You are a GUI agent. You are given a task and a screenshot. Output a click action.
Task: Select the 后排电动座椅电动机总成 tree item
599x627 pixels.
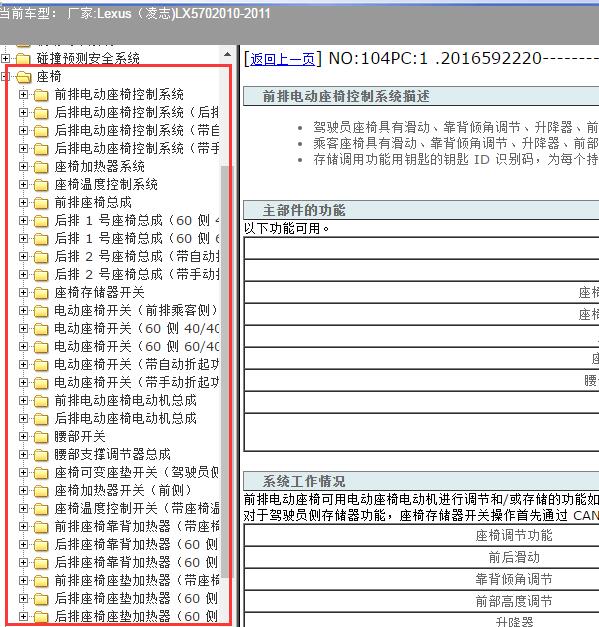(126, 418)
